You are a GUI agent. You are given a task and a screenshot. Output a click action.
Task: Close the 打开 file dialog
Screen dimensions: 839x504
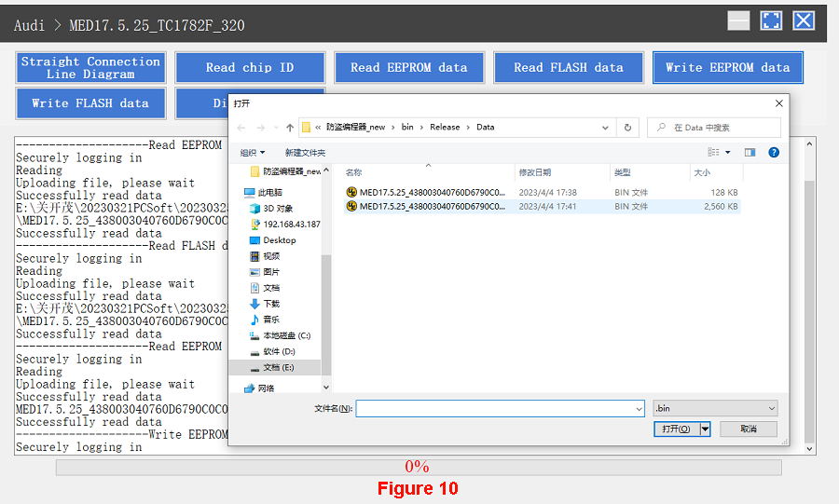tap(779, 103)
